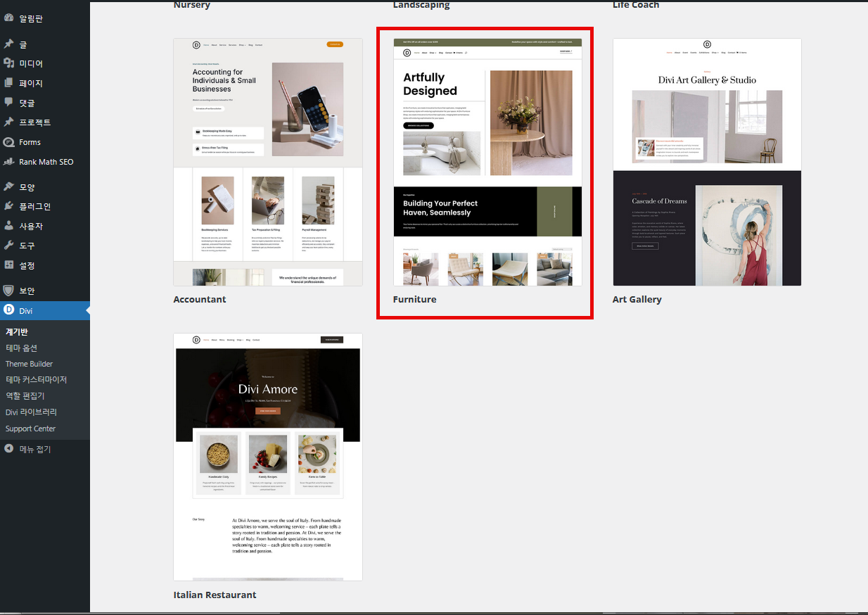Viewport: 868px width, 615px height.
Task: Click the 사용자 users icon
Action: [x=8, y=226]
